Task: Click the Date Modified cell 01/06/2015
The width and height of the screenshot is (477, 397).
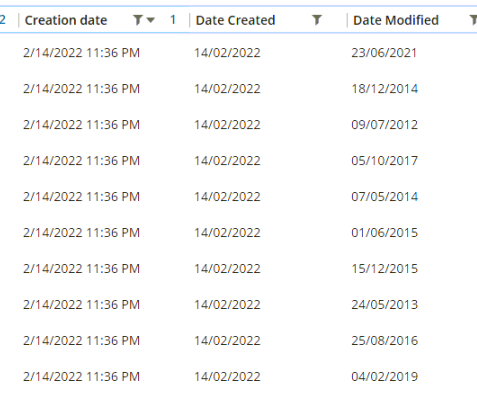Action: pyautogui.click(x=384, y=233)
